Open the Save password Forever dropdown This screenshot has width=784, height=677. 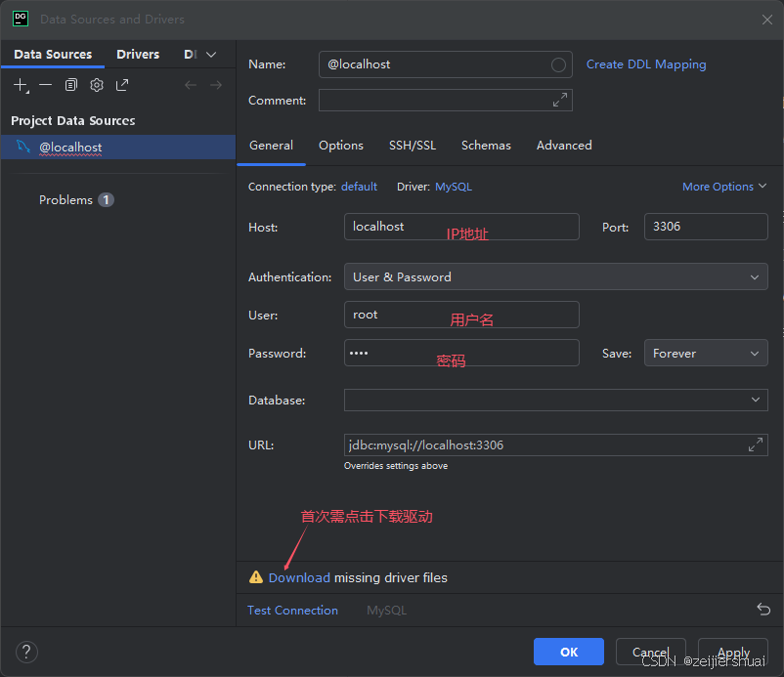click(706, 354)
